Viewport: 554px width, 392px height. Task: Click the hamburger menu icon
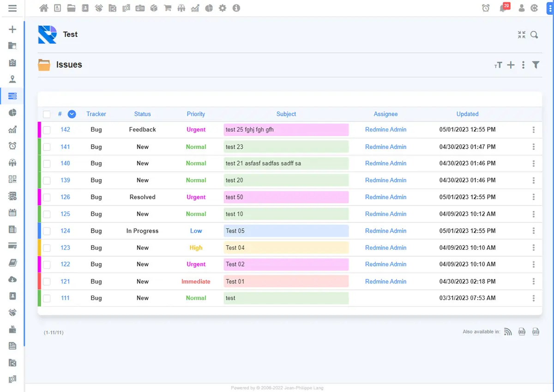(x=12, y=8)
